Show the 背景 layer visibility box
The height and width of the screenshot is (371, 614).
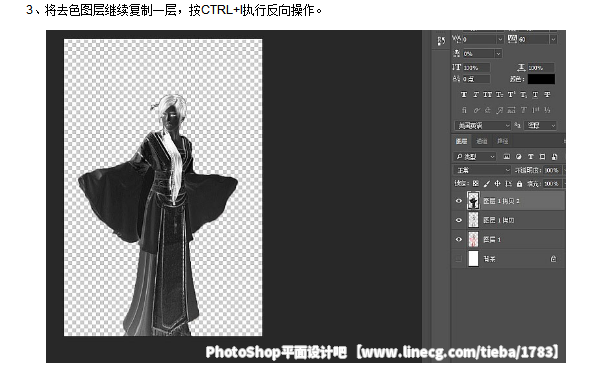[459, 259]
